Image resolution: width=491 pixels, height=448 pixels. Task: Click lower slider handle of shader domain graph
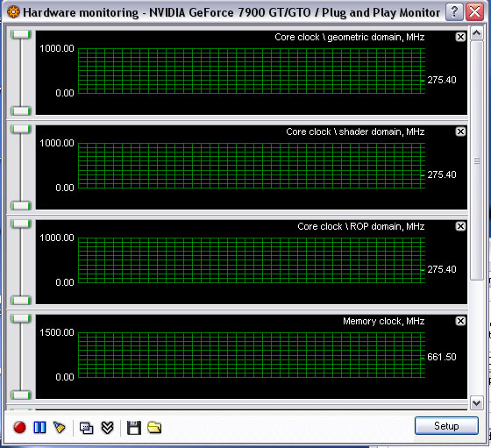21,206
